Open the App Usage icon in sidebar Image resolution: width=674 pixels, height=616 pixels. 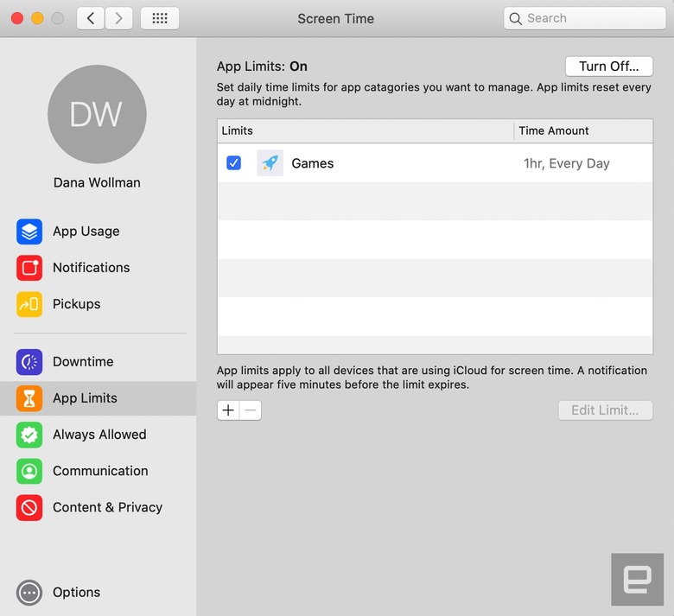[x=29, y=232]
